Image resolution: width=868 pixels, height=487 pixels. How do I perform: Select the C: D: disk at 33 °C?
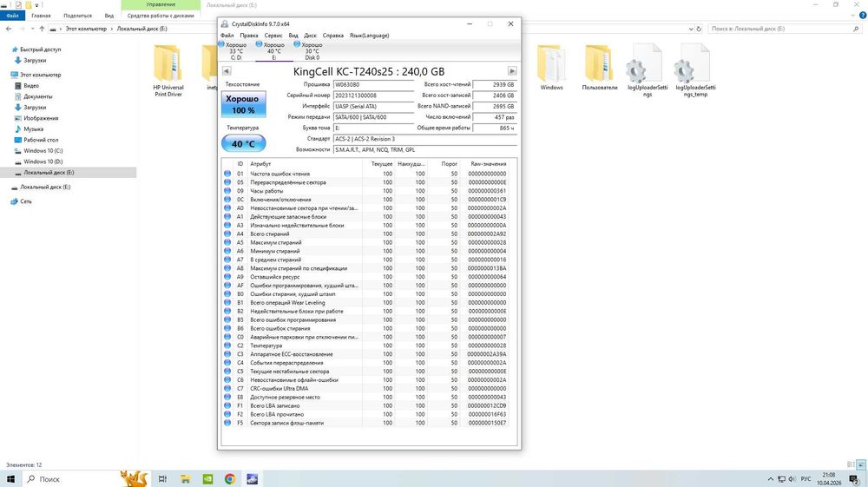(x=236, y=51)
